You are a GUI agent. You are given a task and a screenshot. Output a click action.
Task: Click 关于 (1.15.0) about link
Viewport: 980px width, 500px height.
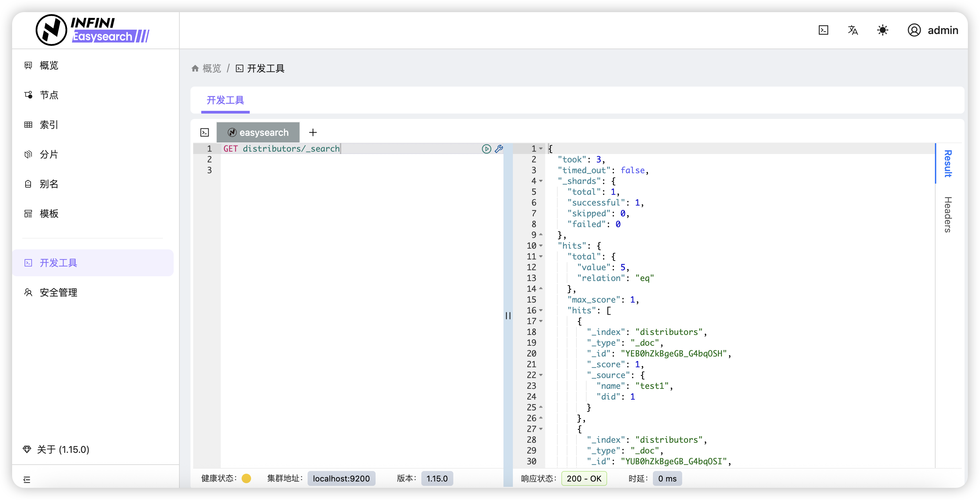(x=63, y=449)
